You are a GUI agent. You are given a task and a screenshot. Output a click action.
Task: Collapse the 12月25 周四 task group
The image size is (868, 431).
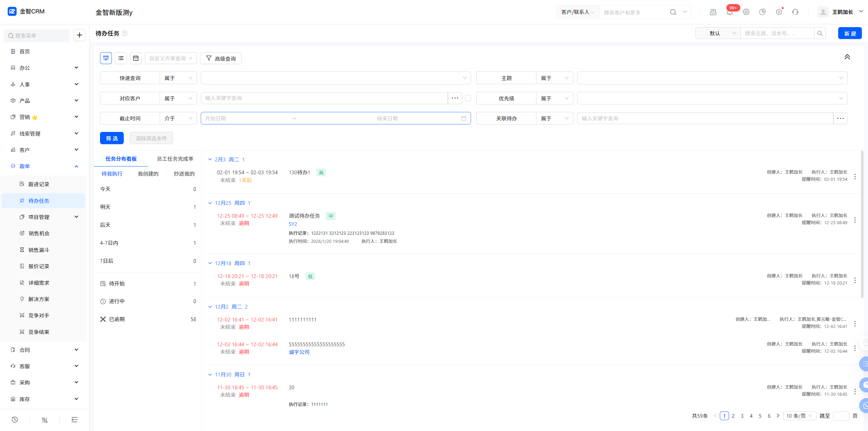click(210, 203)
